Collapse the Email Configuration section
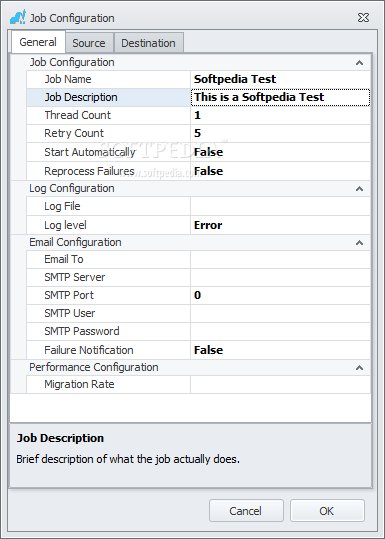 coord(359,243)
